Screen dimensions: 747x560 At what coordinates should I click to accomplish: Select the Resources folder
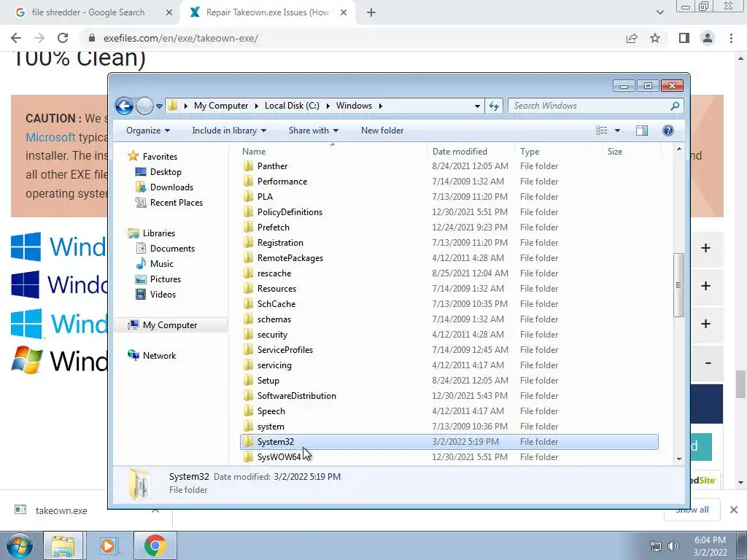tap(276, 289)
